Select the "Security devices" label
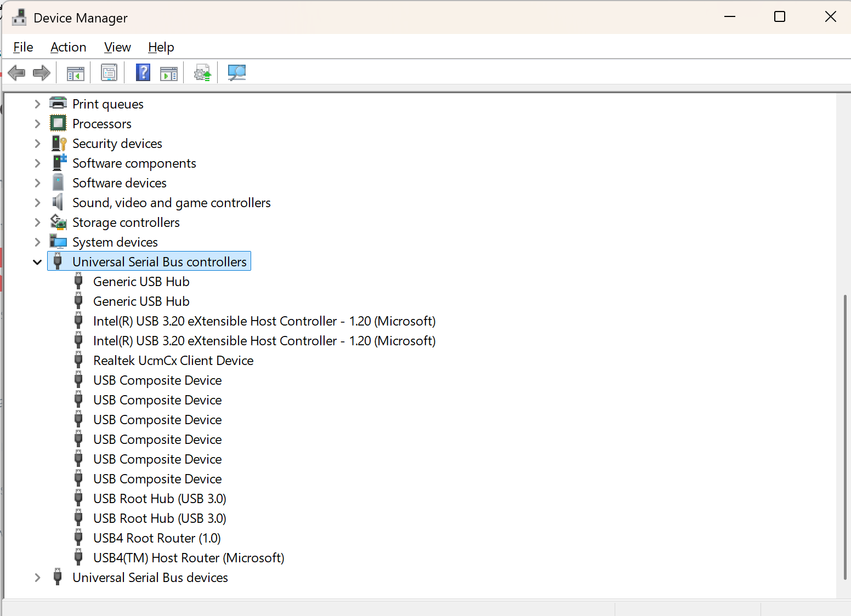Image resolution: width=851 pixels, height=616 pixels. 117,144
